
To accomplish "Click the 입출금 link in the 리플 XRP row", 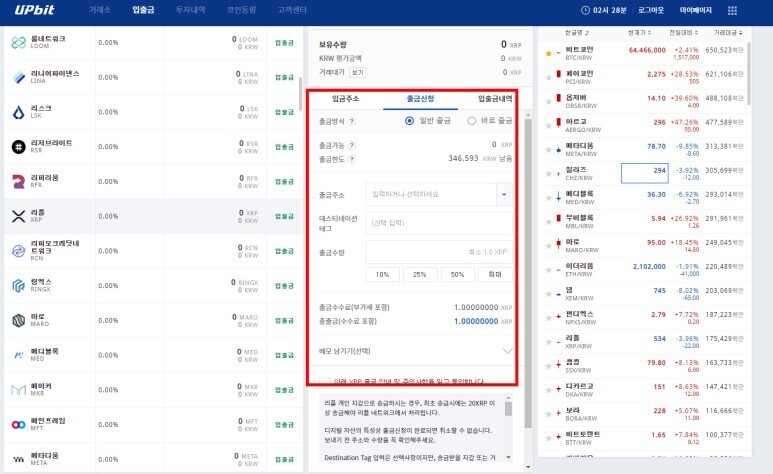I will [x=284, y=216].
